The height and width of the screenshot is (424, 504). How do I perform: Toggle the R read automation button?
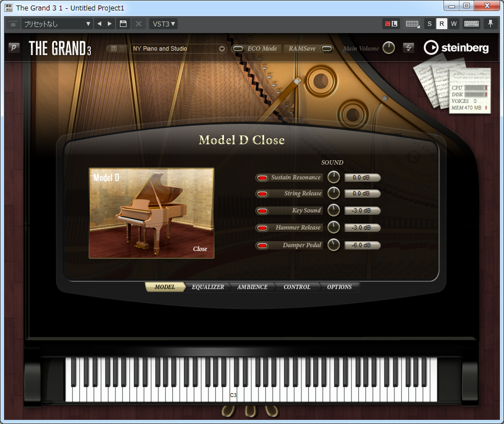click(442, 24)
